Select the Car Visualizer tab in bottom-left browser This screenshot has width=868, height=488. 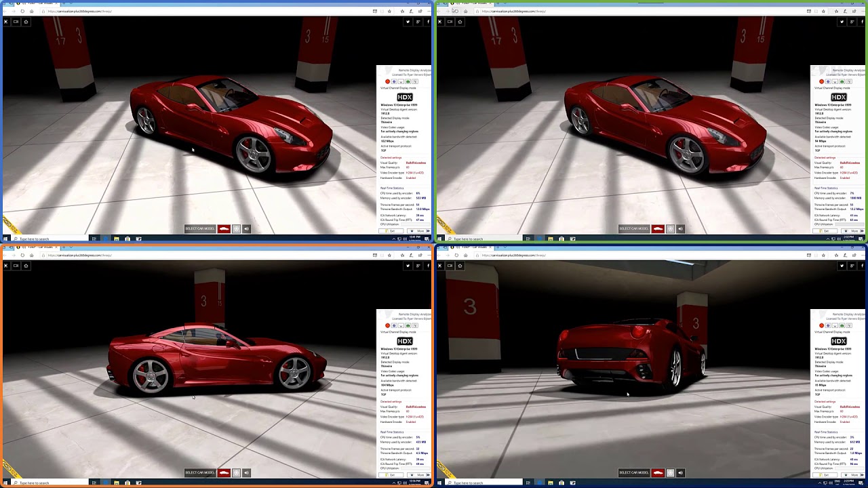point(37,247)
